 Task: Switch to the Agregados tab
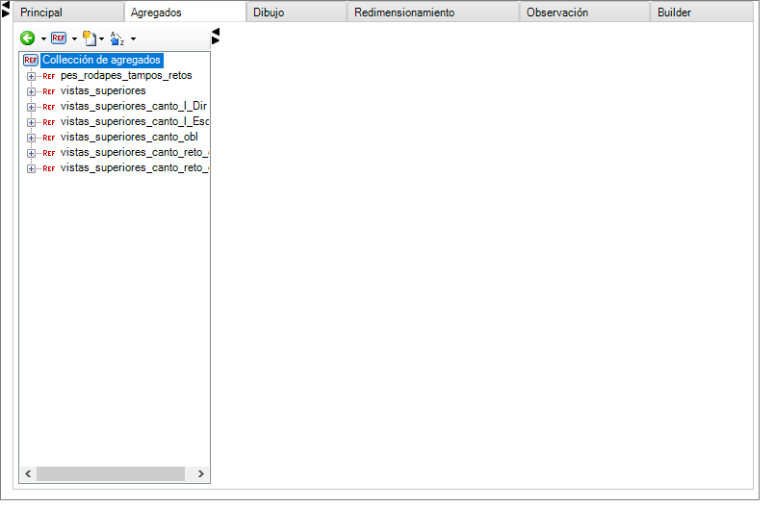click(185, 12)
